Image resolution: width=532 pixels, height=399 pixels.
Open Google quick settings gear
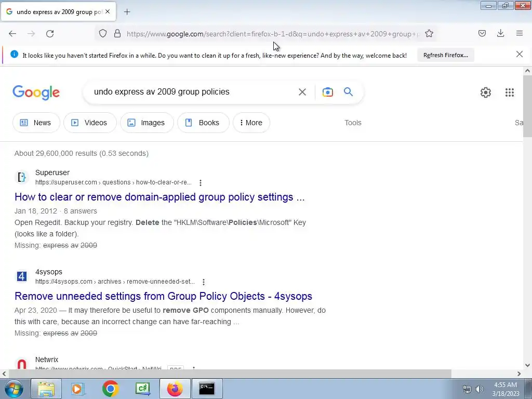(x=486, y=92)
